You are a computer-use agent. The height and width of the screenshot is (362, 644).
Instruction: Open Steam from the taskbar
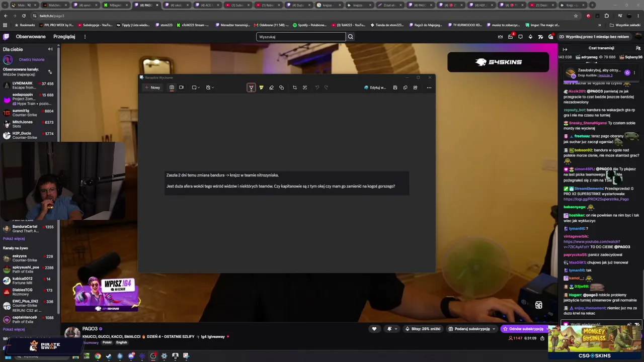tap(109, 356)
